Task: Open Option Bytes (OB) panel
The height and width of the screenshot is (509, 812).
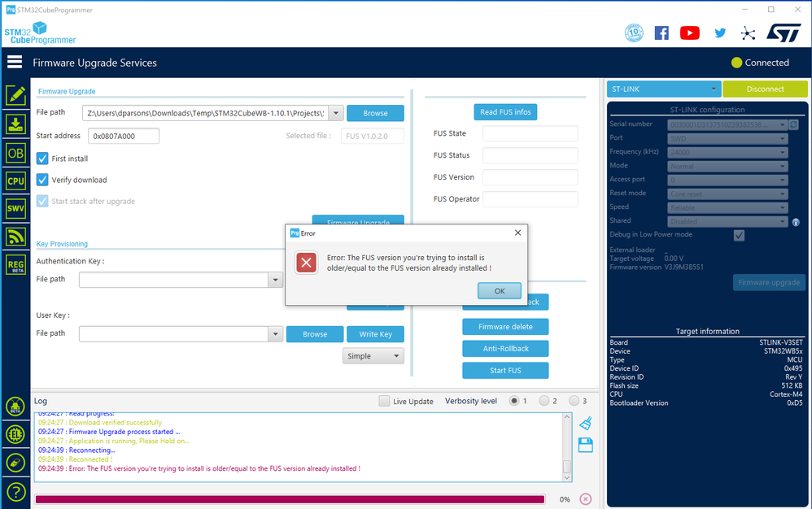Action: tap(15, 153)
